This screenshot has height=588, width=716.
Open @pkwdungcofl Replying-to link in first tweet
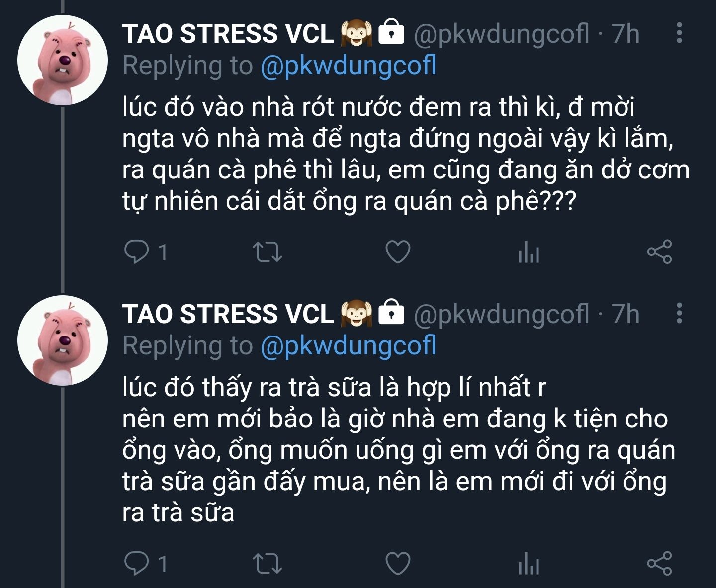point(349,66)
